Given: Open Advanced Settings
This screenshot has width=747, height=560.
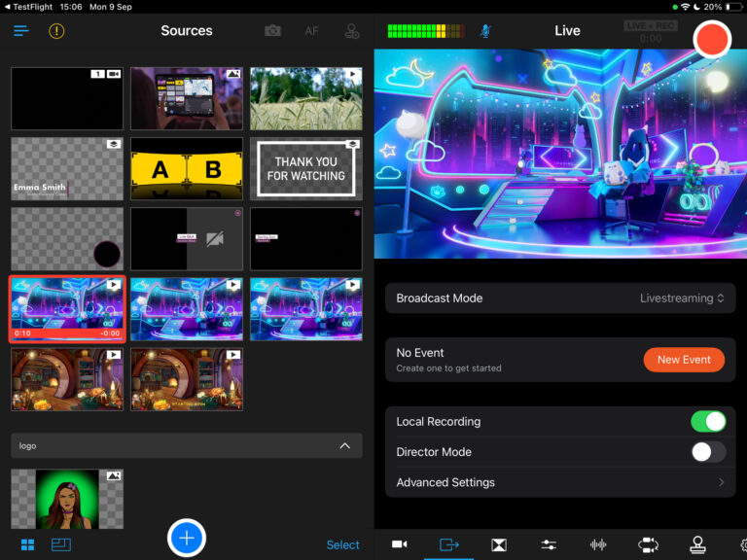Looking at the screenshot, I should pyautogui.click(x=560, y=482).
